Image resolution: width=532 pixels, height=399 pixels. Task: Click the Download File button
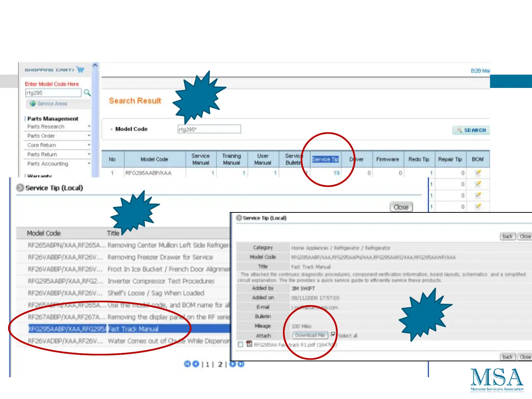(310, 335)
